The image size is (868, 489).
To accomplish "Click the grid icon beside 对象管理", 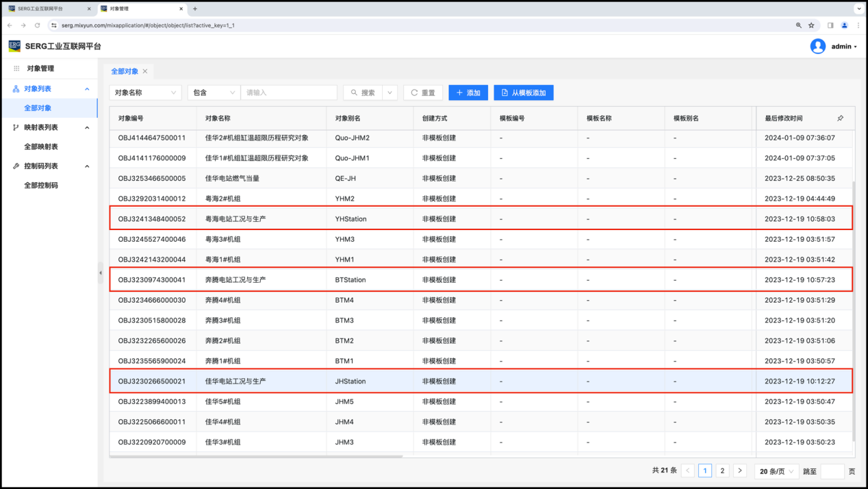I will [16, 68].
